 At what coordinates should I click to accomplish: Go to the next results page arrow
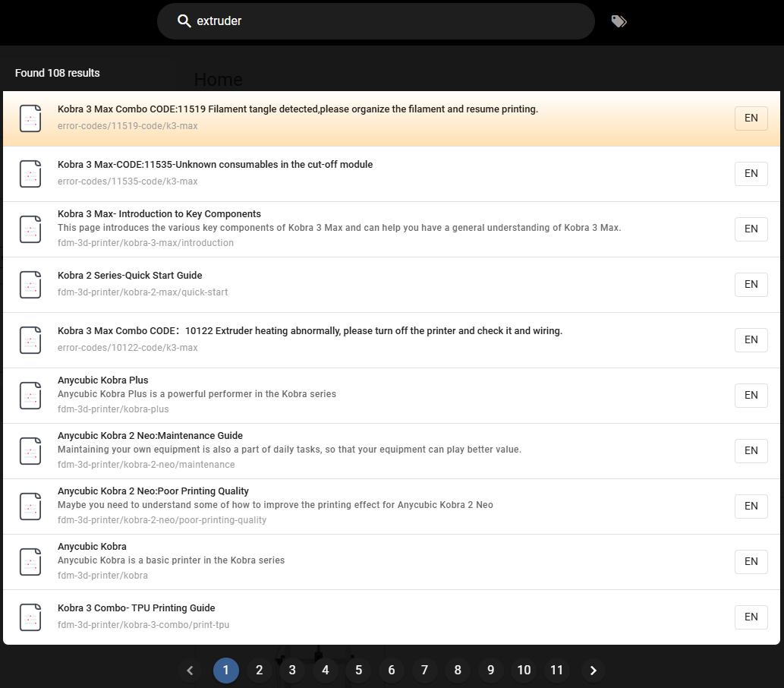pyautogui.click(x=593, y=671)
